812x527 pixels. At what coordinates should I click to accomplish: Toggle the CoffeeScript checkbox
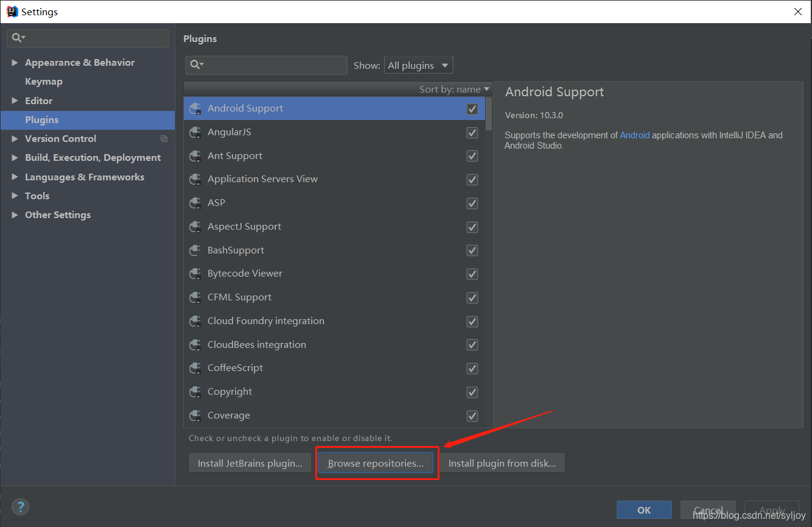tap(472, 369)
